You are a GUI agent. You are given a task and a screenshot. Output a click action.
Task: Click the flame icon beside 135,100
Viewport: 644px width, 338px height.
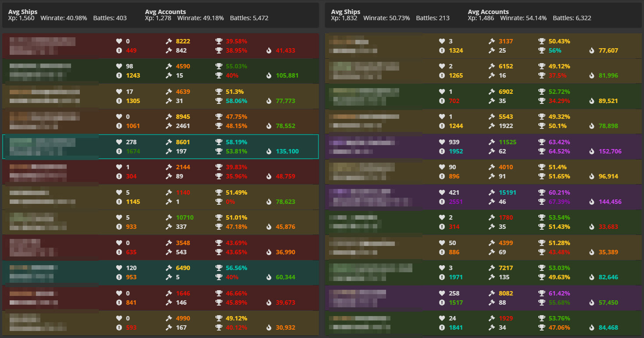tap(269, 151)
